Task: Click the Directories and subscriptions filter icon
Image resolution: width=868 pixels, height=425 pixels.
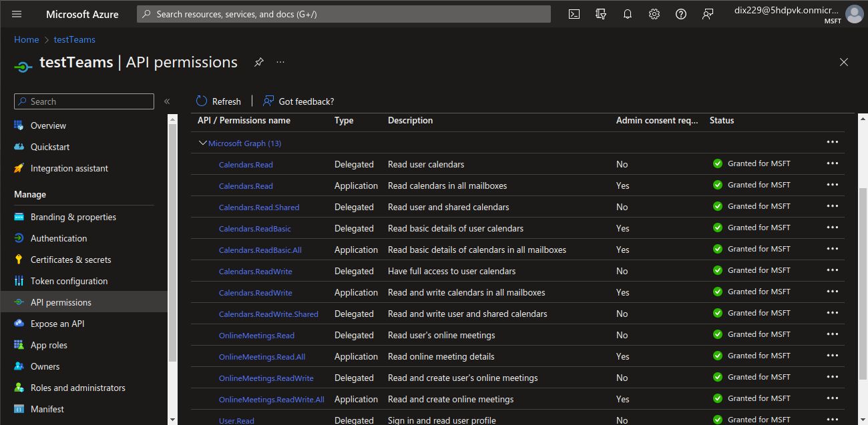Action: coord(601,14)
